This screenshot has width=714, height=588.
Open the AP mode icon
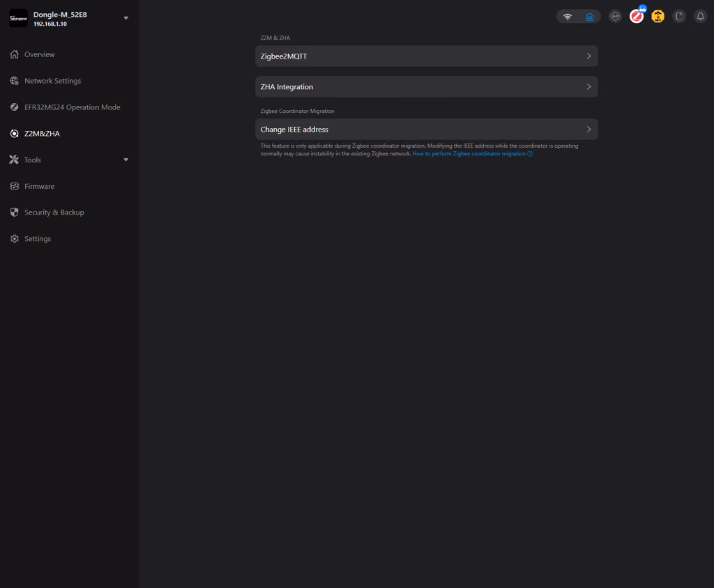(615, 17)
